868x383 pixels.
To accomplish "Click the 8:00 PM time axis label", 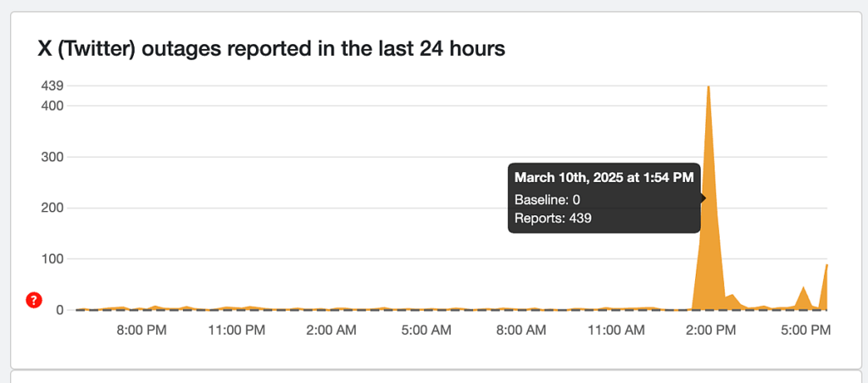I will (x=142, y=330).
